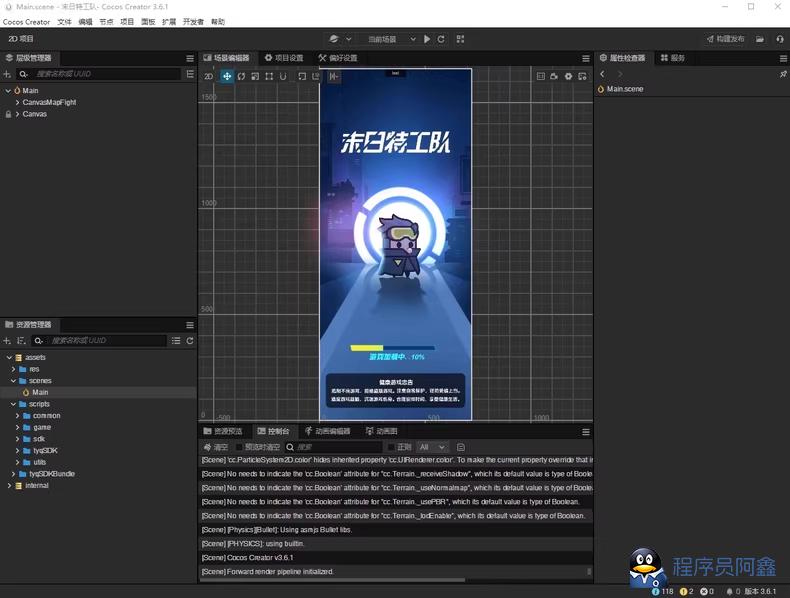Click the Play preview button
This screenshot has height=598, width=790.
[x=427, y=39]
